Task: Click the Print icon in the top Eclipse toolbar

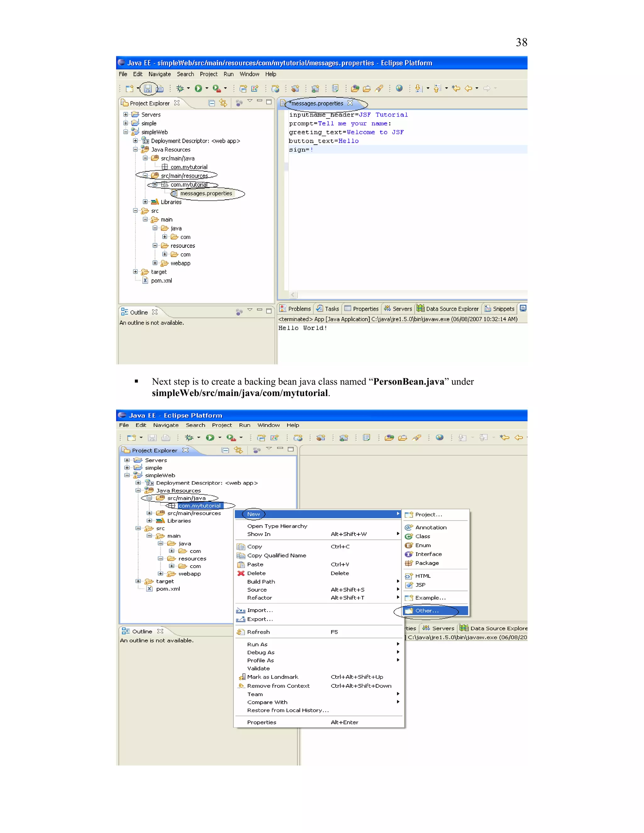Action: point(160,89)
